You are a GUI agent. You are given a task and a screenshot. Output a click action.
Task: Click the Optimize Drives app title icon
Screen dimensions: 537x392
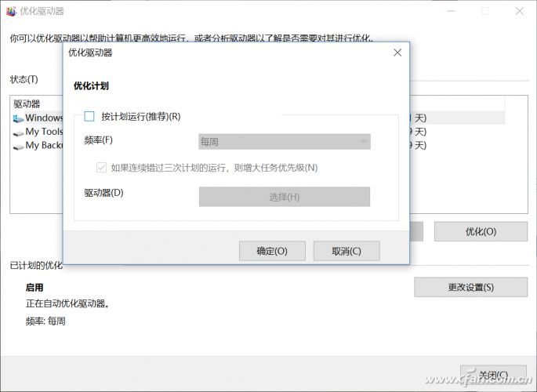[11, 11]
